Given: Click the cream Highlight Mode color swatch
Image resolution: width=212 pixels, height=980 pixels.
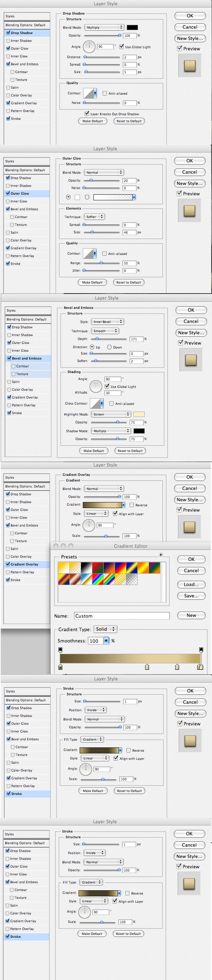Looking at the screenshot, I should [x=139, y=414].
